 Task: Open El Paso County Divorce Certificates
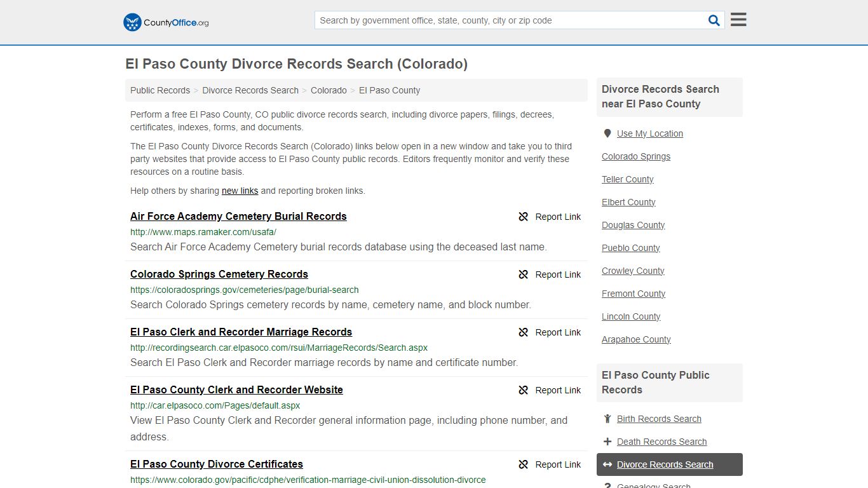click(217, 464)
